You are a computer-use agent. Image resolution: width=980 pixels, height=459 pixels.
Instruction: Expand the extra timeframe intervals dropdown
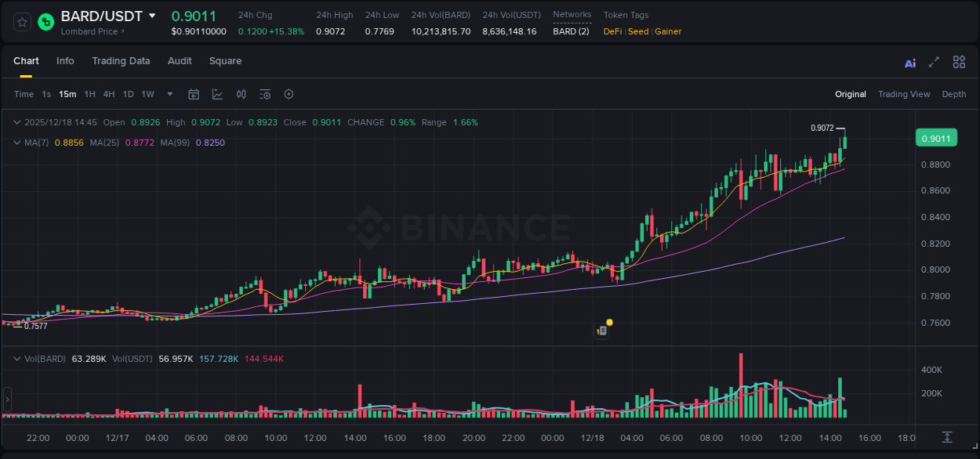168,94
